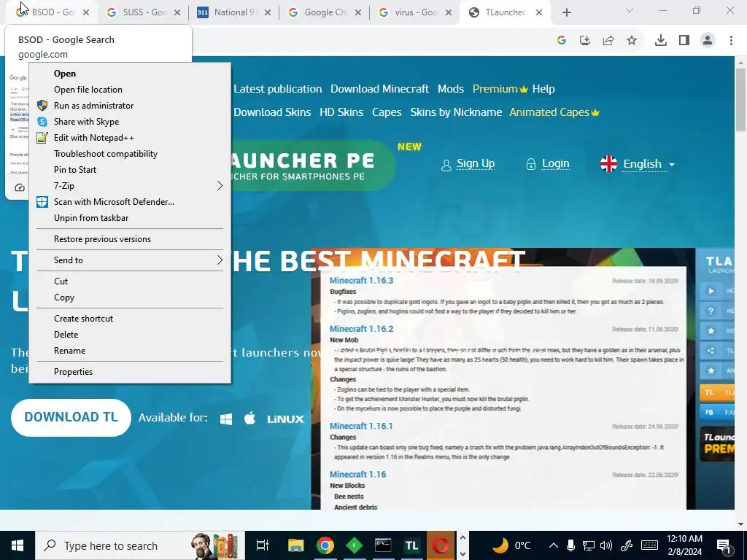This screenshot has width=747, height=560.
Task: Select the Apple platform icon
Action: pyautogui.click(x=250, y=419)
